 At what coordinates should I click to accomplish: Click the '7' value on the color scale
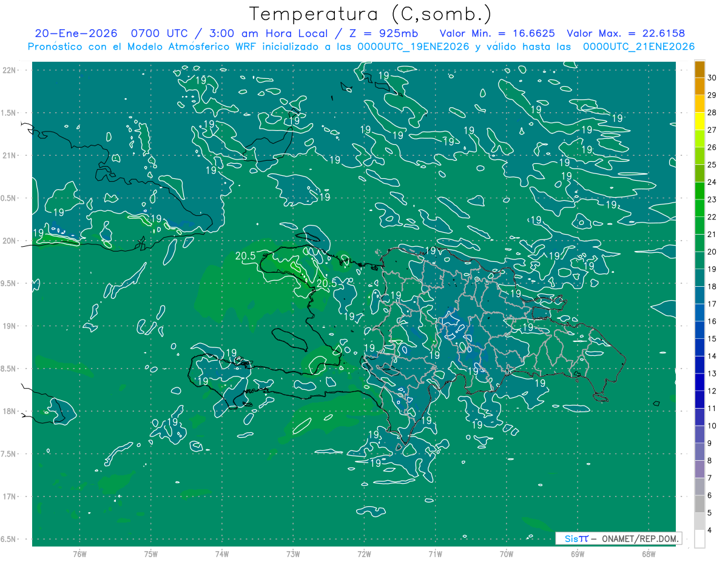tap(710, 478)
